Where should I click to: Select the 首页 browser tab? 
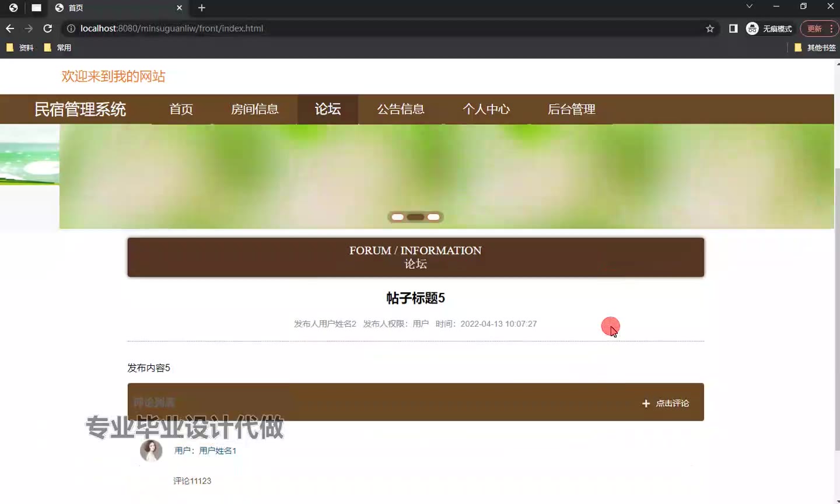[x=118, y=8]
